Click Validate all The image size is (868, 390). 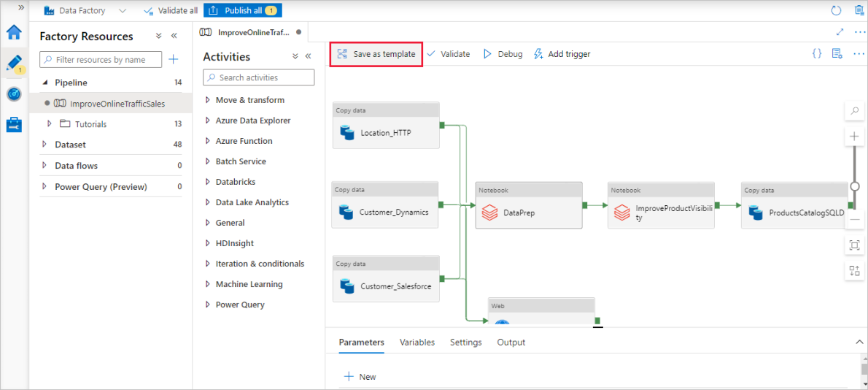[171, 10]
